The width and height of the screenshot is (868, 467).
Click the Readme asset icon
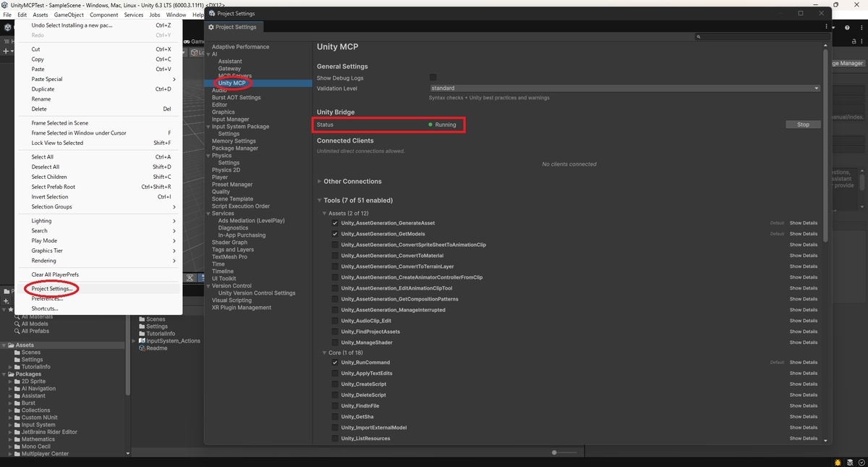tap(142, 348)
